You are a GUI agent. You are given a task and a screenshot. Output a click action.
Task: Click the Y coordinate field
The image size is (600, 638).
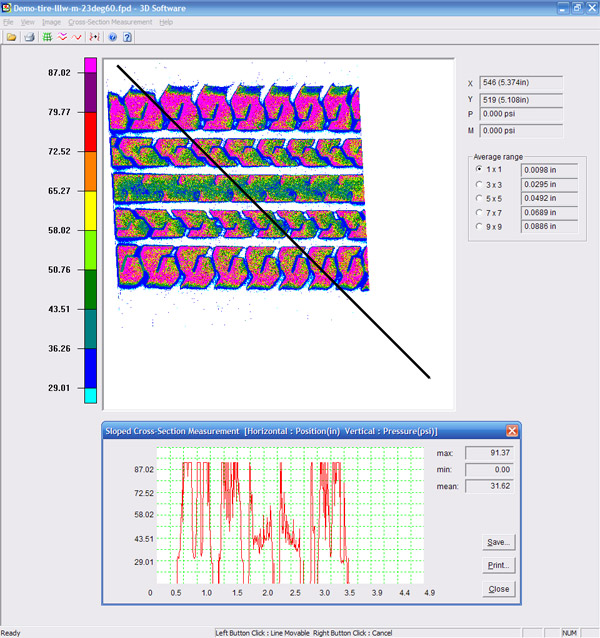click(x=521, y=100)
